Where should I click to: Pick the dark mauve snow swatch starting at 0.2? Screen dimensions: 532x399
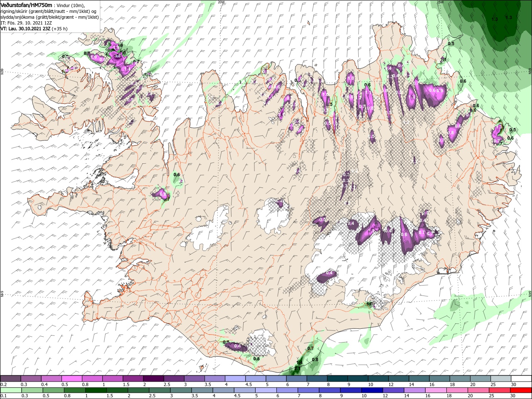tap(10, 379)
